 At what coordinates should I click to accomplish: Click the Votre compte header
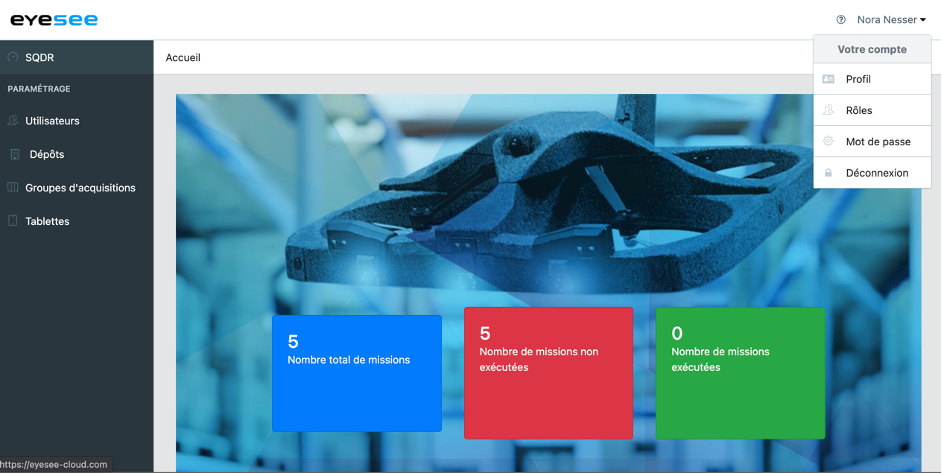(x=872, y=49)
